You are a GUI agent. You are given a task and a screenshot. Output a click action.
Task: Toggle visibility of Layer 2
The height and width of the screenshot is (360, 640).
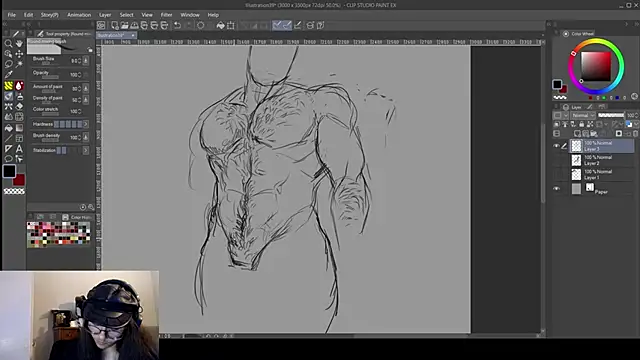[556, 160]
